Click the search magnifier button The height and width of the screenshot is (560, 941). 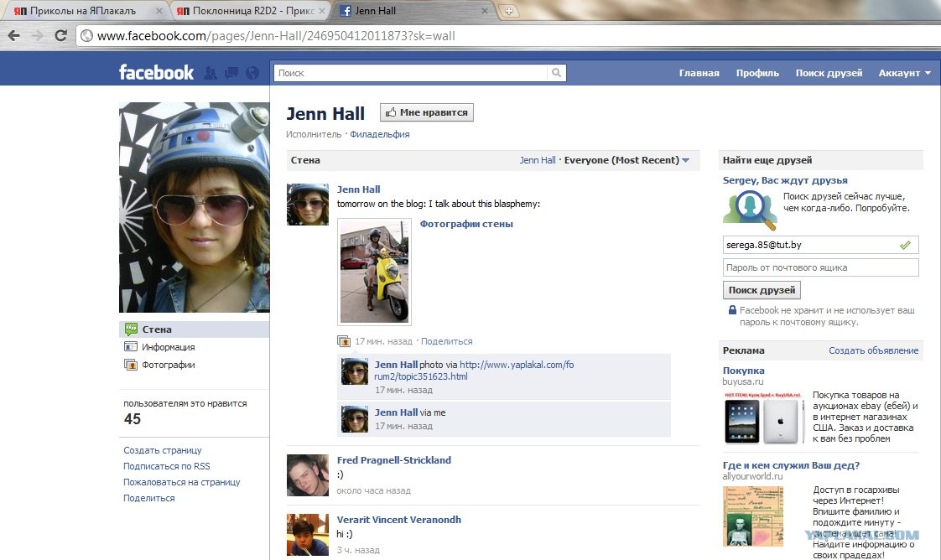pos(556,73)
